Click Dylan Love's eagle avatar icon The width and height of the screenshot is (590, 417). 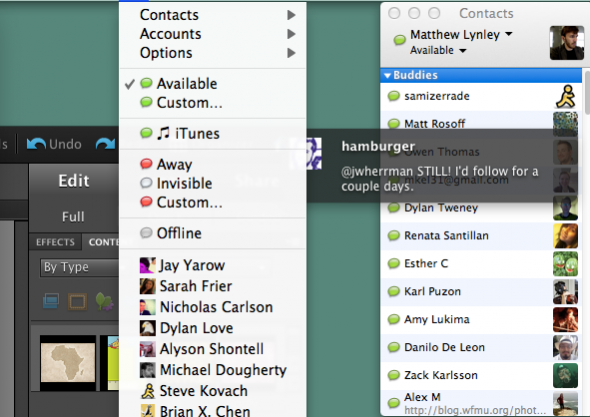[148, 328]
